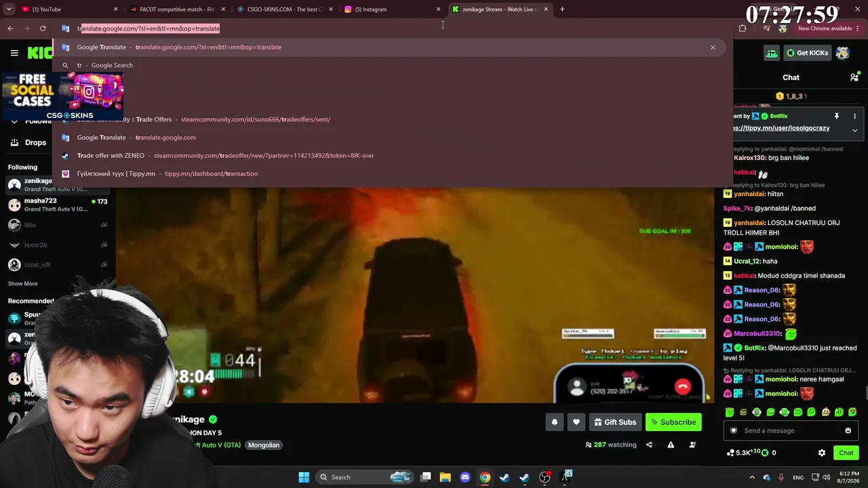Click the address bar with translate.google.com URL
The height and width of the screenshot is (488, 868).
coord(393,28)
